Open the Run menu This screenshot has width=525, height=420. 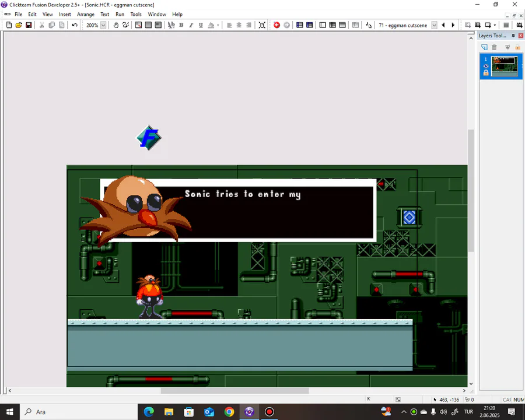pos(120,15)
